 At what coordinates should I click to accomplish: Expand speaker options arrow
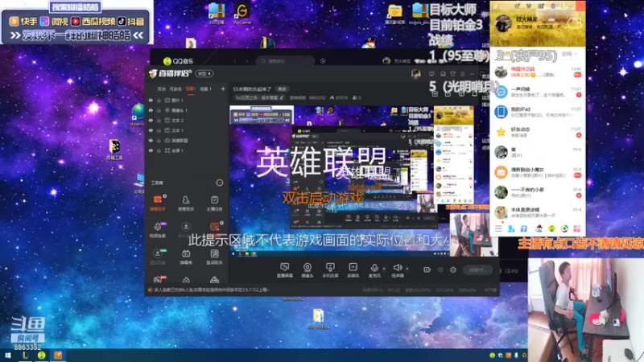click(407, 269)
